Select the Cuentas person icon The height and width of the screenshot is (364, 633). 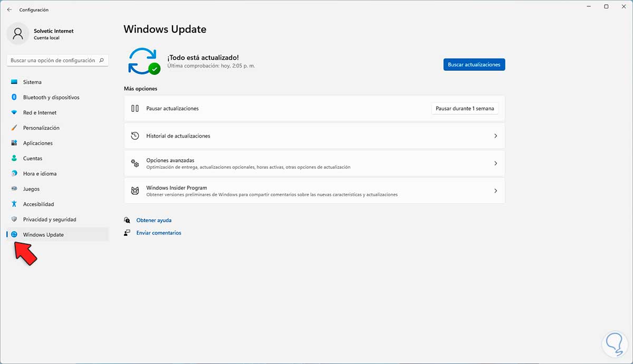point(14,158)
